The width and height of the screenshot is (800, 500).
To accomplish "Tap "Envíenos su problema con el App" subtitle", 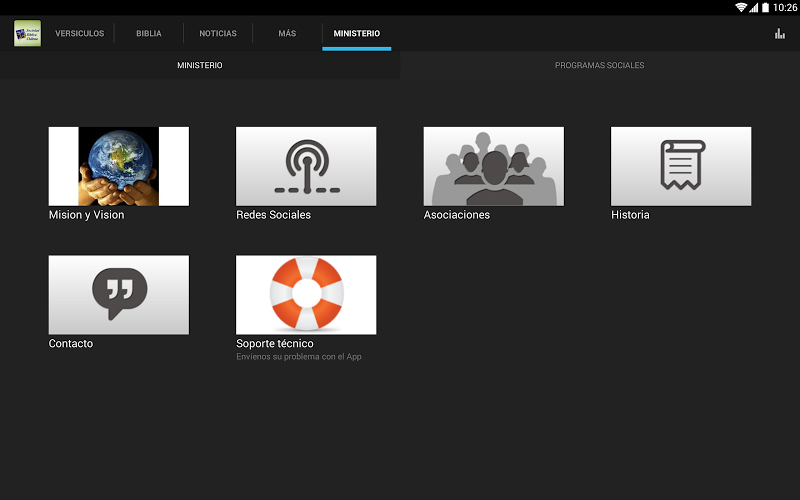I will coord(299,357).
